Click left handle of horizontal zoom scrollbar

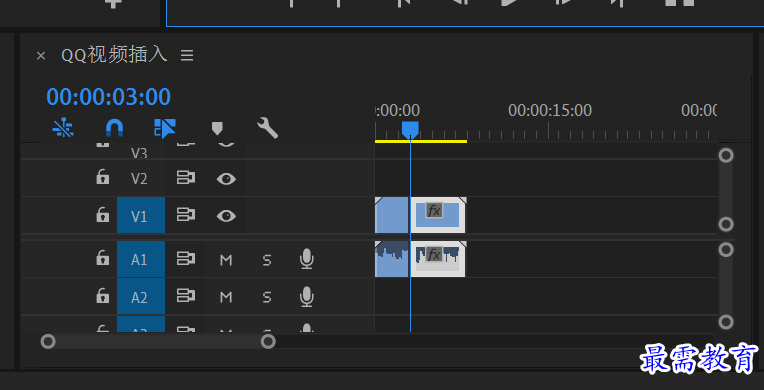pos(48,341)
